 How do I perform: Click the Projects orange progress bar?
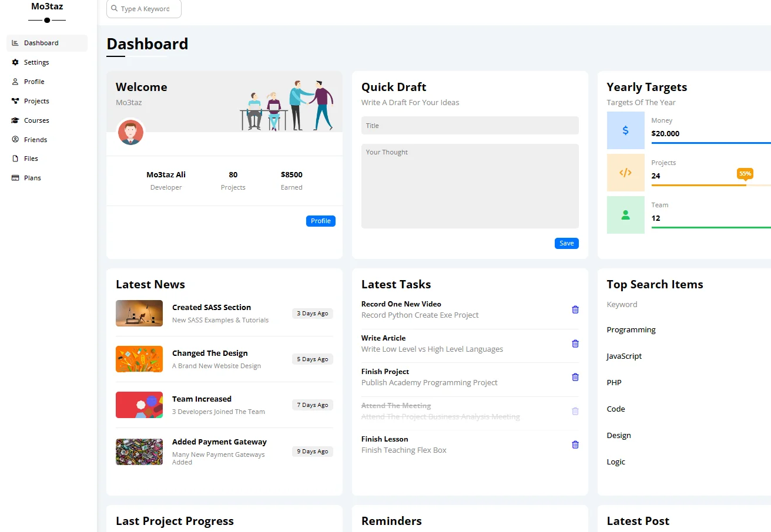tap(711, 185)
